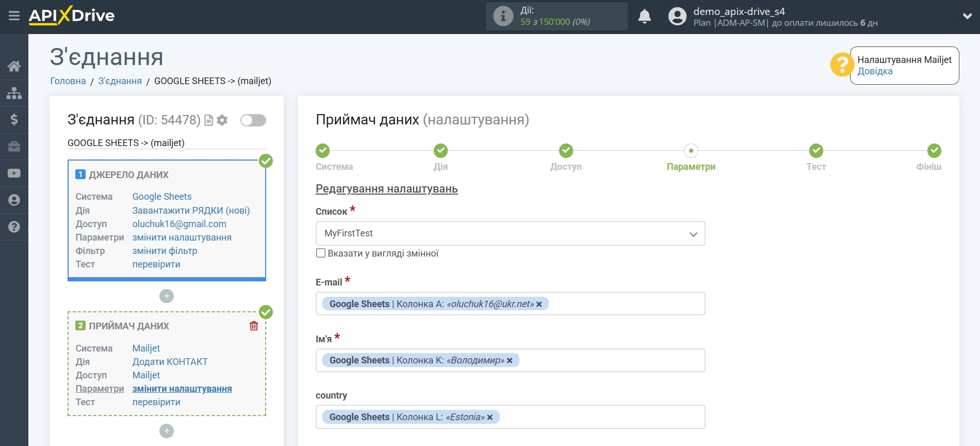
Task: Click the country input field
Action: (510, 417)
